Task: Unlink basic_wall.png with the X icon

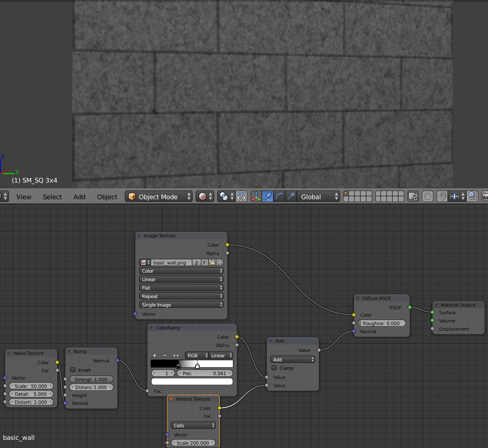Action: (220, 262)
